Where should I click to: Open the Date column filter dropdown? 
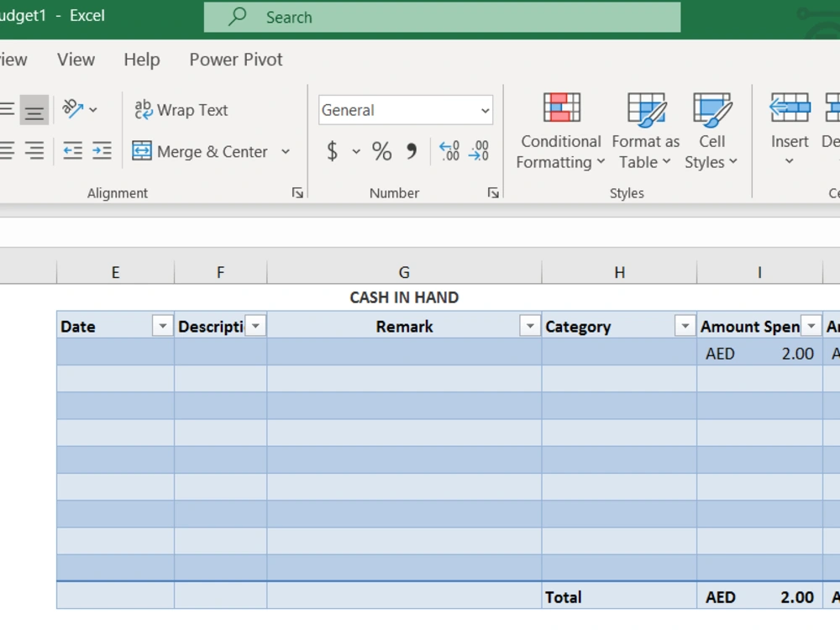tap(162, 326)
